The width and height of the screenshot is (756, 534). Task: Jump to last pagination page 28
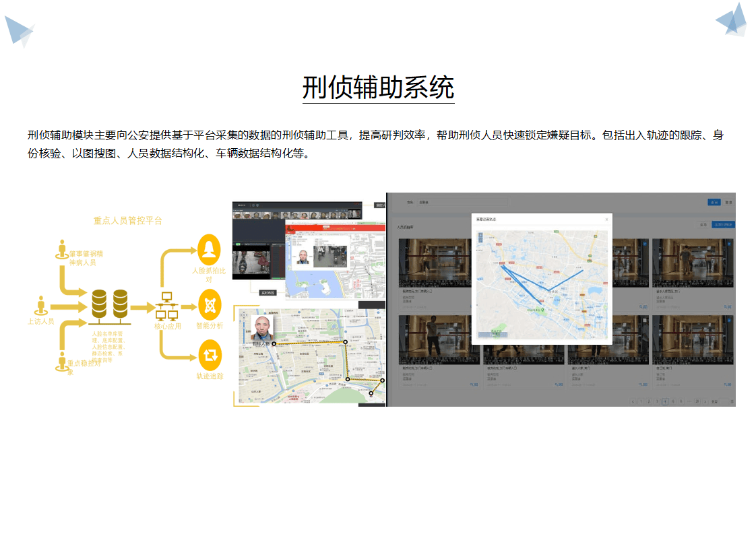coord(697,401)
